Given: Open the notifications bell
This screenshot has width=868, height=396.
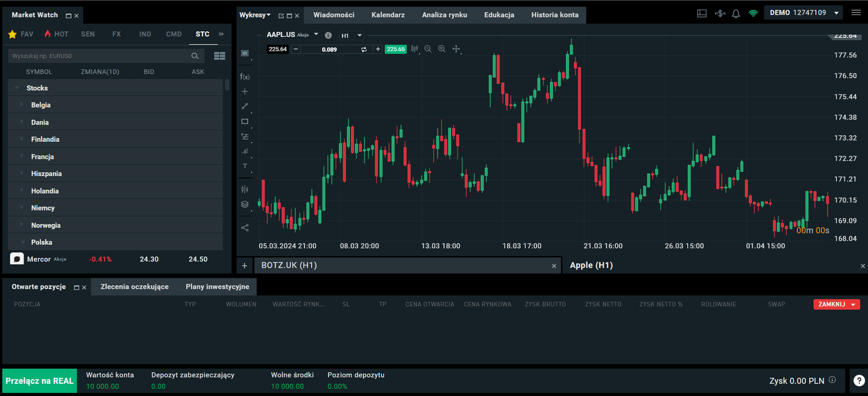Looking at the screenshot, I should point(736,13).
